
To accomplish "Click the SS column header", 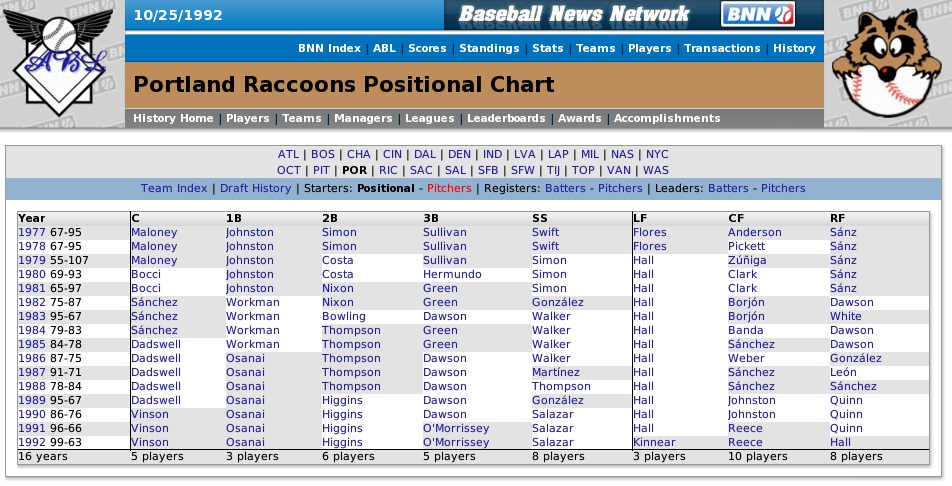I will [540, 218].
